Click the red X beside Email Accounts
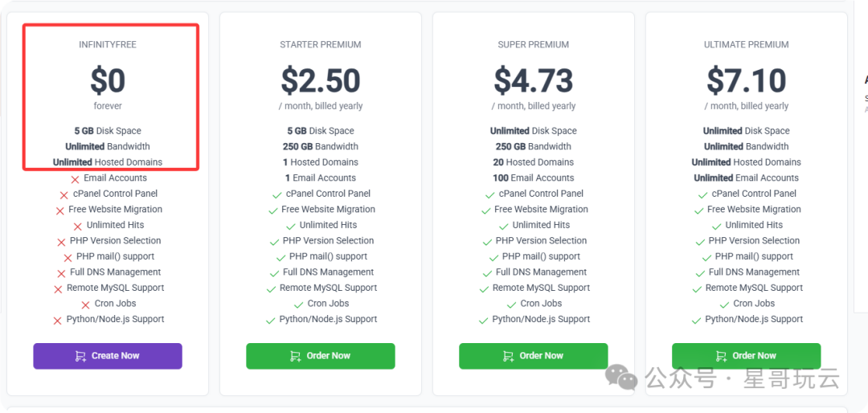 (x=75, y=179)
